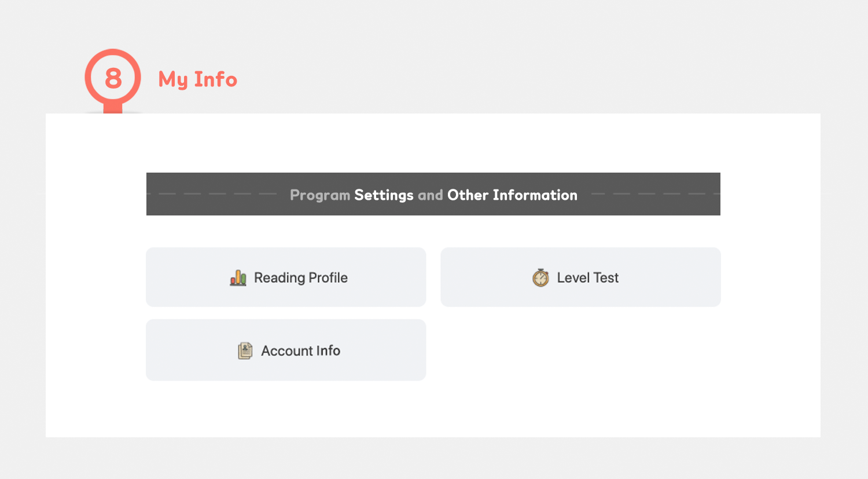Click the document icon beside Account Info
868x479 pixels.
[245, 350]
